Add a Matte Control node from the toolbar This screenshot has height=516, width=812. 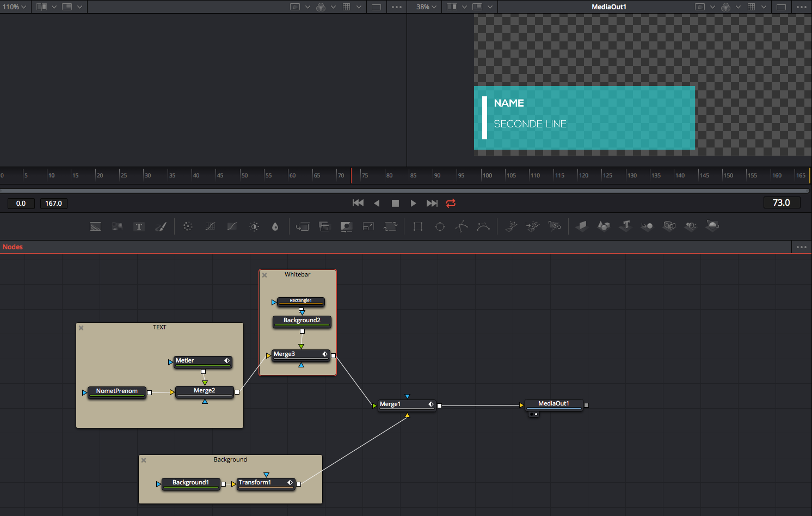346,226
